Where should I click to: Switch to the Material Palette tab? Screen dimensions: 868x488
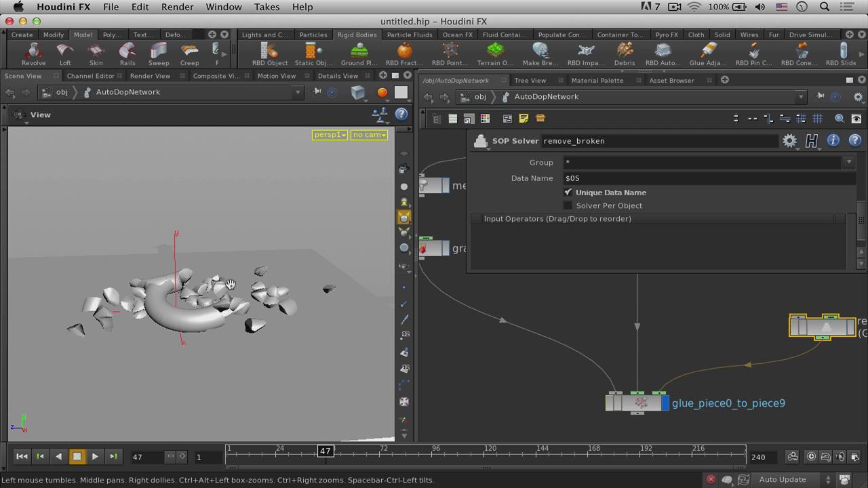(x=597, y=80)
